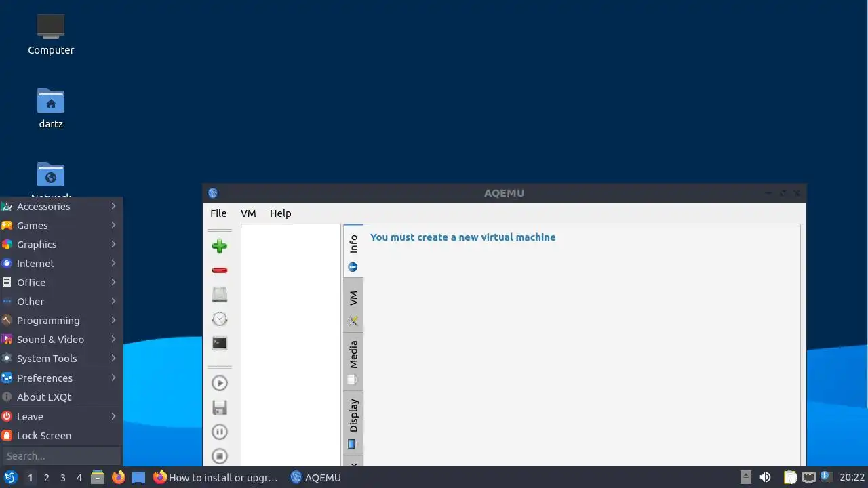Expand the Programming submenu
Screen dimensions: 868x488
coord(61,321)
